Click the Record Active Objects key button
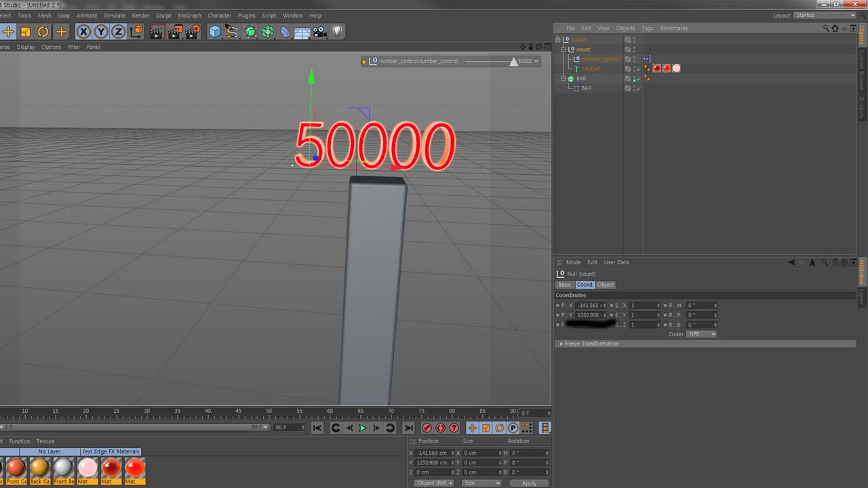The height and width of the screenshot is (488, 868). (x=427, y=428)
